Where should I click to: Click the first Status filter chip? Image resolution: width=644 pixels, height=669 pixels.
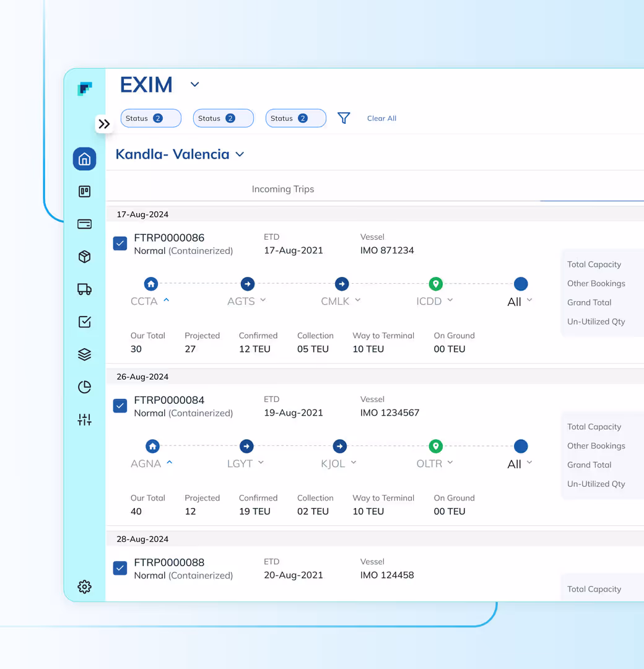(151, 118)
